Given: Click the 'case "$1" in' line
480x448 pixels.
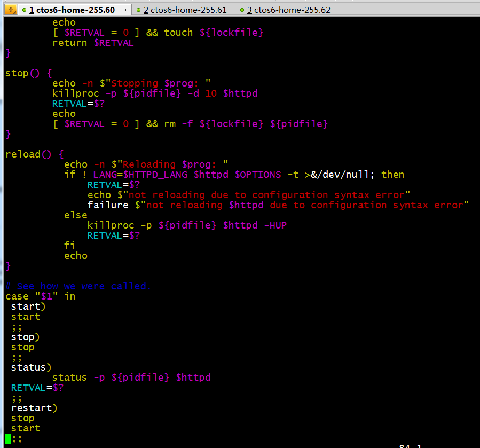Looking at the screenshot, I should click(41, 296).
